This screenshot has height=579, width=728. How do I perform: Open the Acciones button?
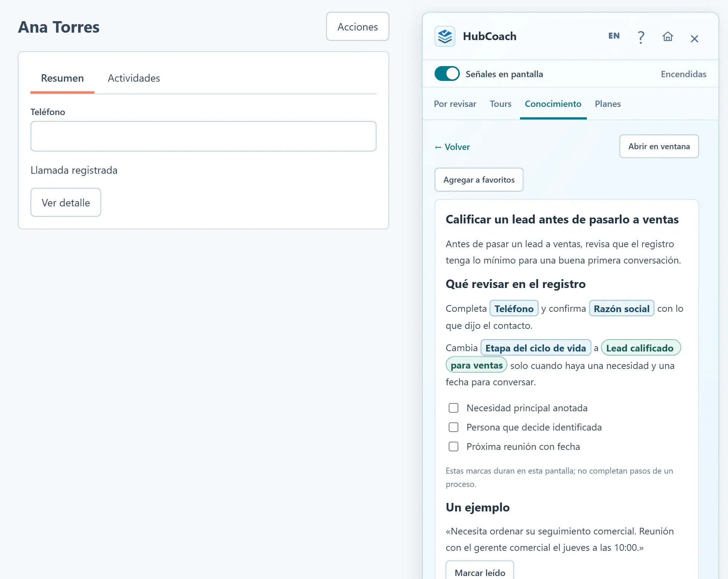point(358,27)
